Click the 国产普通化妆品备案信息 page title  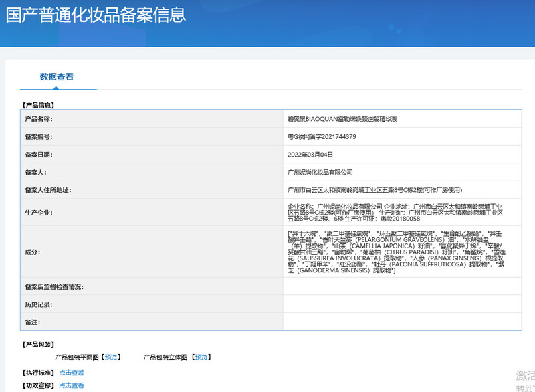96,15
